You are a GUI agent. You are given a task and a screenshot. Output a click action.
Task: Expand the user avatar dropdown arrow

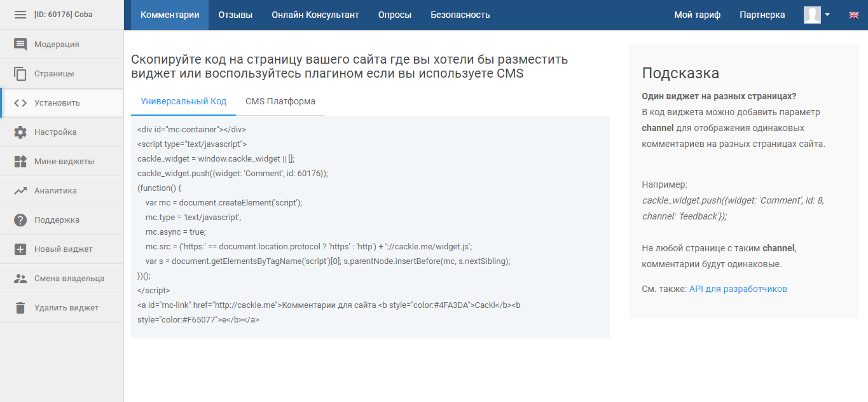coord(827,15)
